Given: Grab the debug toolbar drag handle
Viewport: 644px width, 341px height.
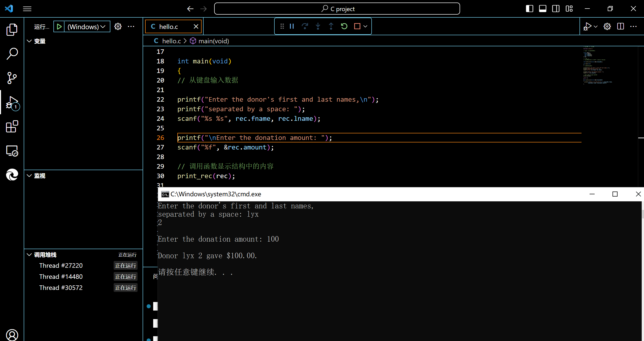Looking at the screenshot, I should coord(282,26).
